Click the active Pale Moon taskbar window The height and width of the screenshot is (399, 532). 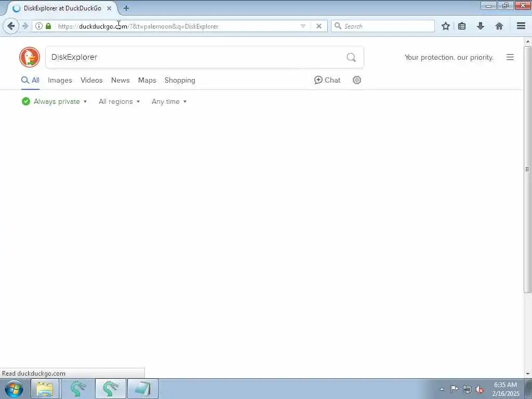coord(110,389)
